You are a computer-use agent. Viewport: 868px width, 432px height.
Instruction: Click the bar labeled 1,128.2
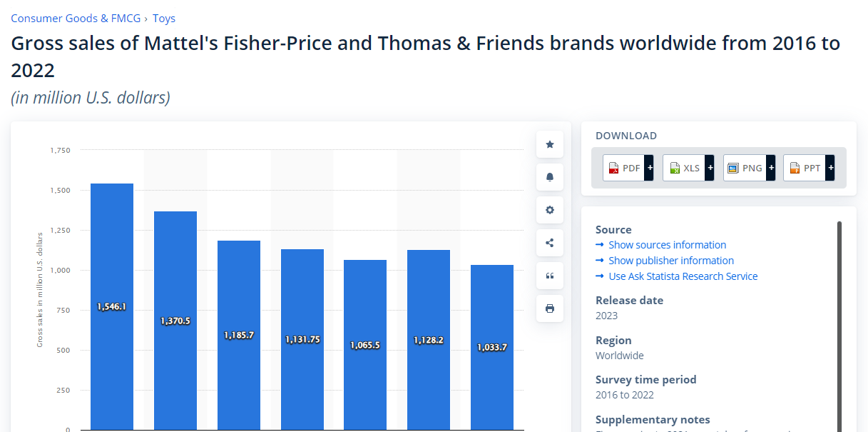429,340
